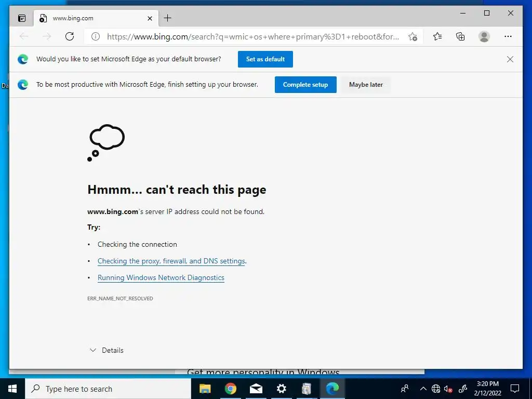The height and width of the screenshot is (399, 532).
Task: Add this page to favorites star
Action: coord(413,37)
